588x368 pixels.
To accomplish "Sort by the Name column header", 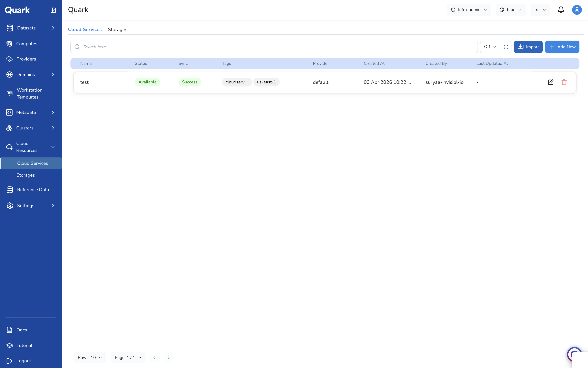I will (x=86, y=64).
